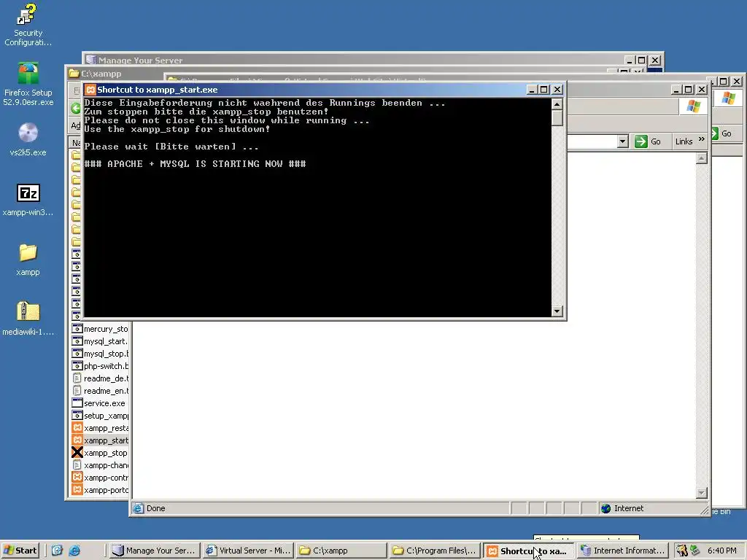Screen dimensions: 747x560
Task: Click console scrollbar down arrow
Action: (557, 311)
